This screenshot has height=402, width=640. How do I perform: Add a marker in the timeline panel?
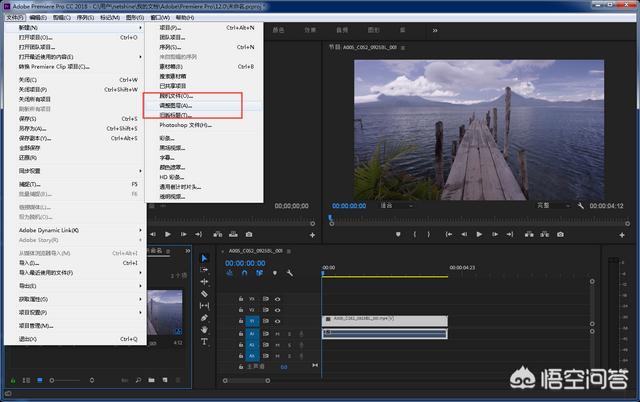(x=275, y=273)
